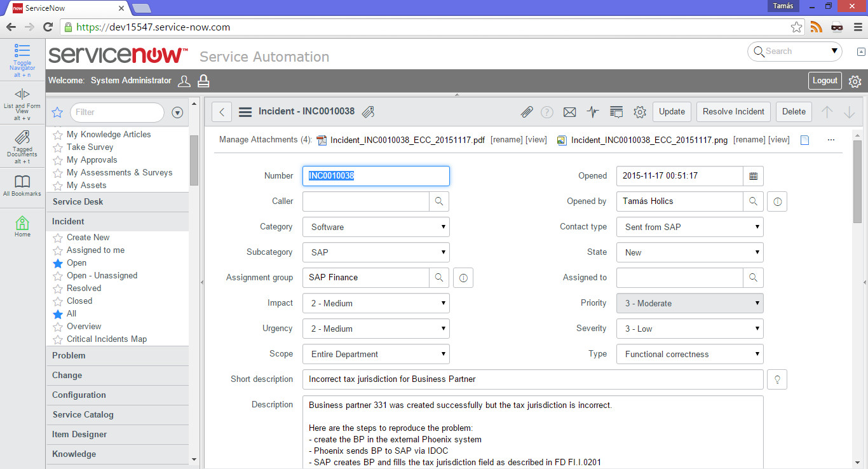868x469 pixels.
Task: Click the favorites star beside Filter
Action: pyautogui.click(x=57, y=112)
